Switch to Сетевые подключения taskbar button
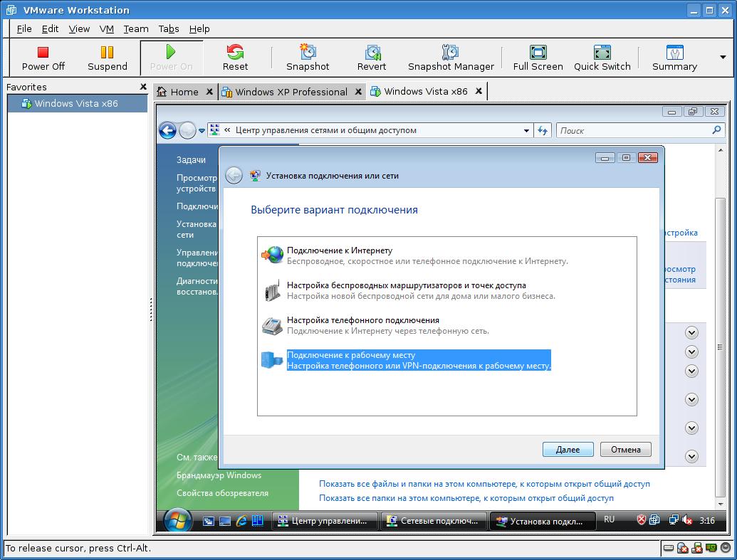Image resolution: width=737 pixels, height=560 pixels. pos(434,521)
